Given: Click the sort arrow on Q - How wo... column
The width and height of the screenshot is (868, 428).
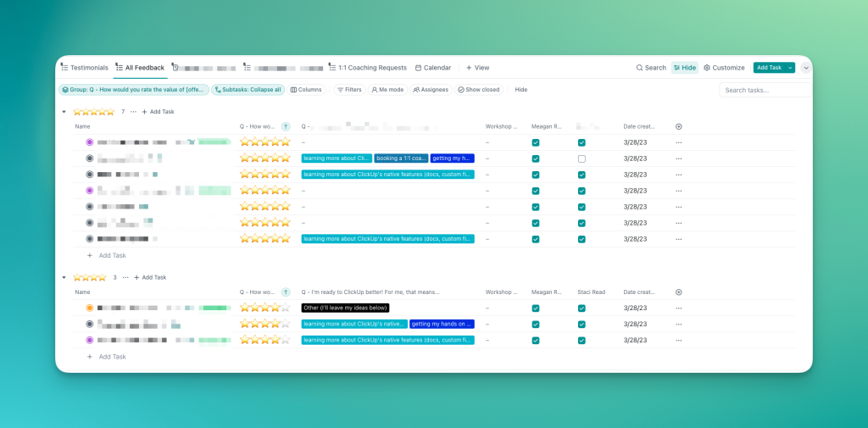Looking at the screenshot, I should (x=286, y=126).
